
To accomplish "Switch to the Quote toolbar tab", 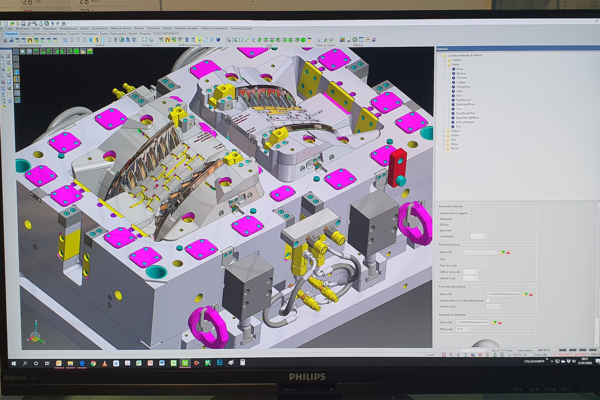I will pyautogui.click(x=104, y=34).
